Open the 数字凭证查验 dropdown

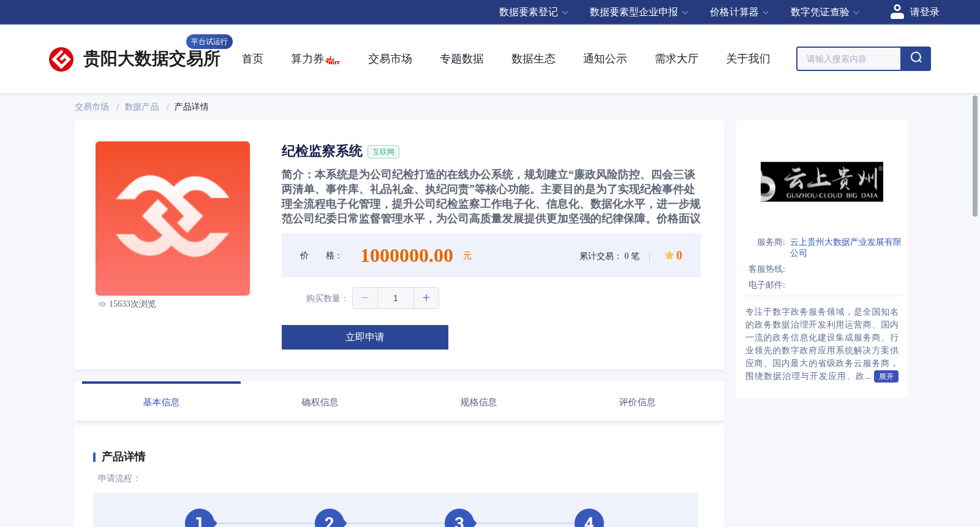click(x=825, y=12)
